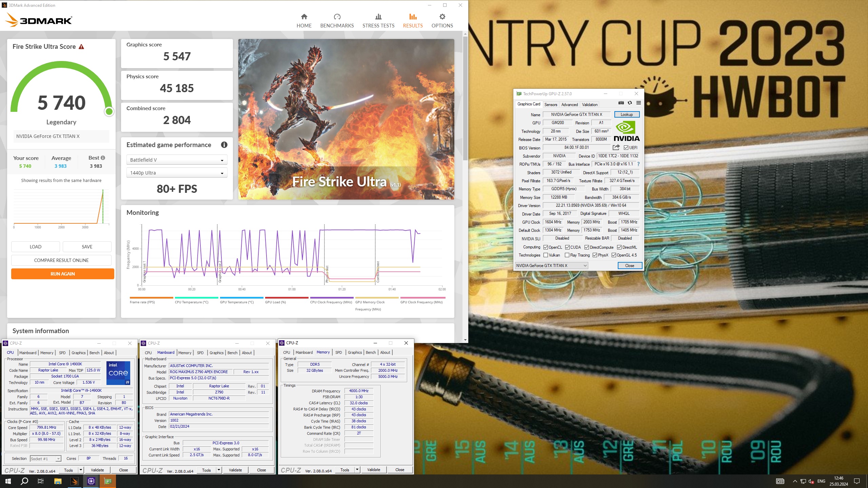The width and height of the screenshot is (868, 488).
Task: Click the RUN AGAIN button
Action: [x=63, y=274]
